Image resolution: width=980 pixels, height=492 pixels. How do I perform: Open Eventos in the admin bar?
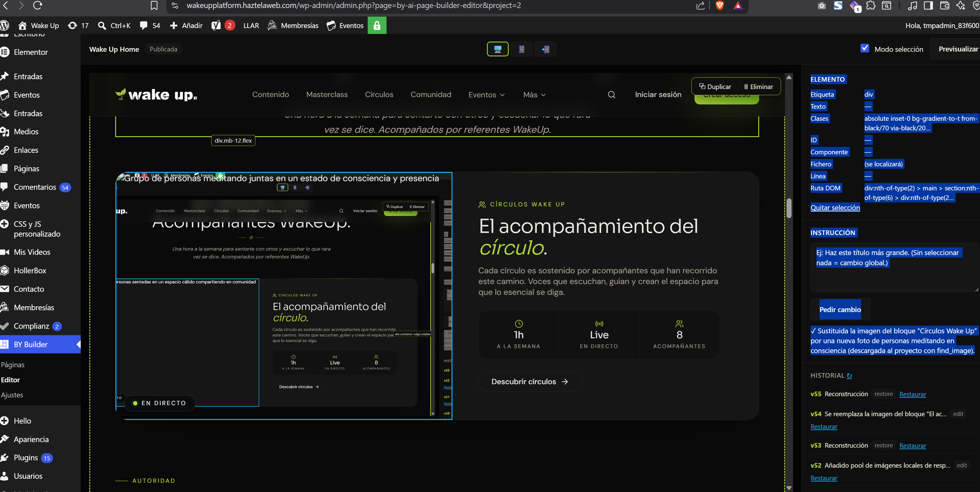click(x=345, y=26)
